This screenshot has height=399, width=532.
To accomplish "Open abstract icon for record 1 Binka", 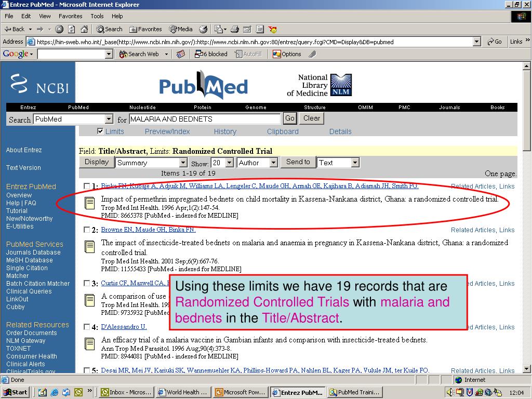I will point(89,203).
